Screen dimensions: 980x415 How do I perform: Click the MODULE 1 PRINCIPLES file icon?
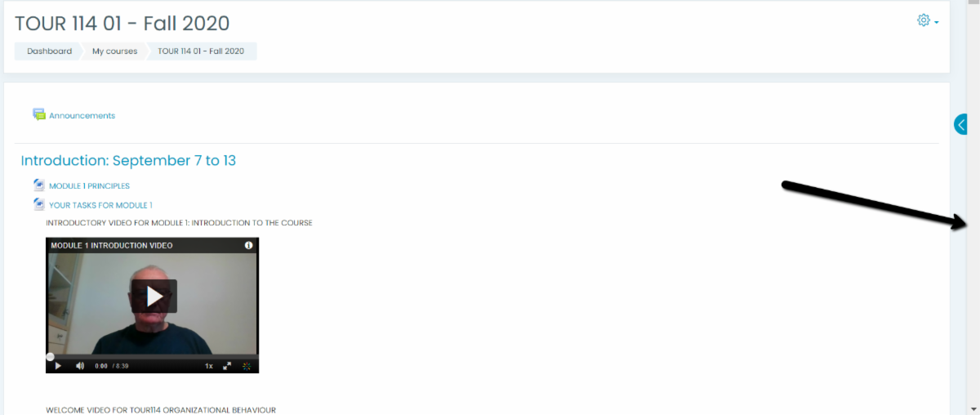(39, 185)
